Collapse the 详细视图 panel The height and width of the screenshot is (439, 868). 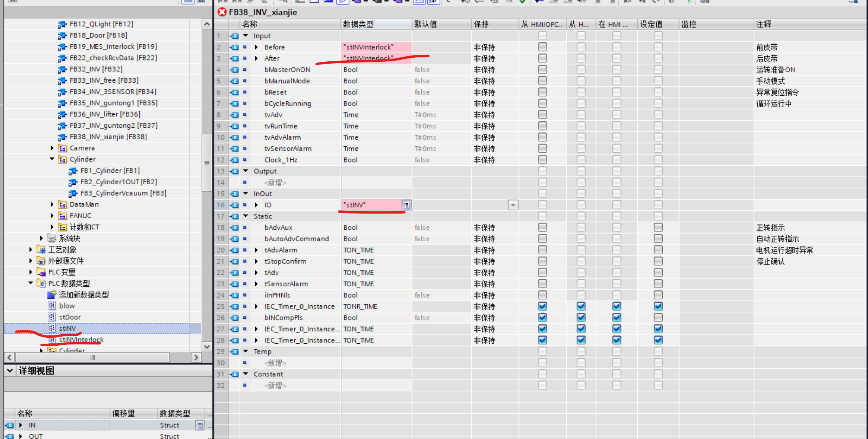pos(10,371)
